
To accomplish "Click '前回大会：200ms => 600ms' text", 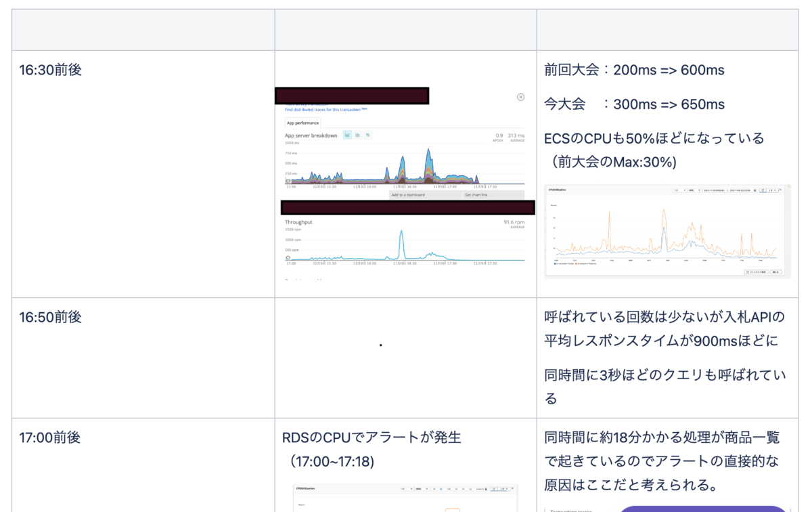I will pyautogui.click(x=634, y=70).
